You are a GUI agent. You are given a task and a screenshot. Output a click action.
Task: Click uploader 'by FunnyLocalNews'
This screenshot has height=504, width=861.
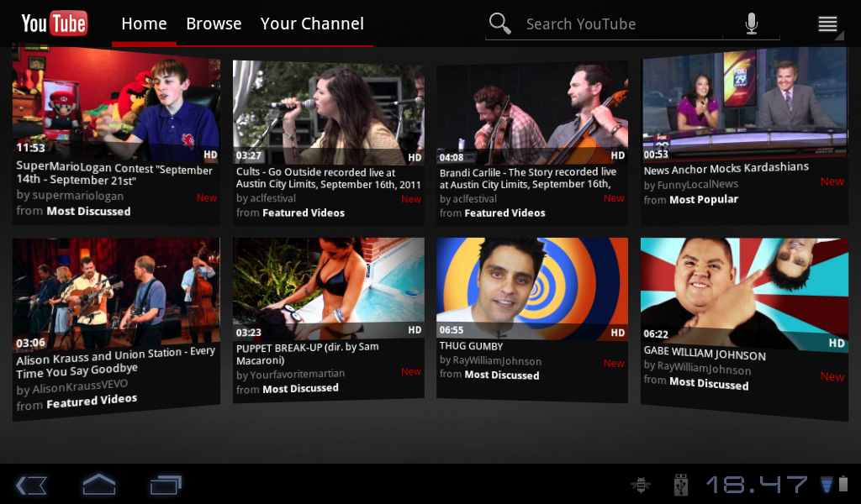[x=691, y=185]
